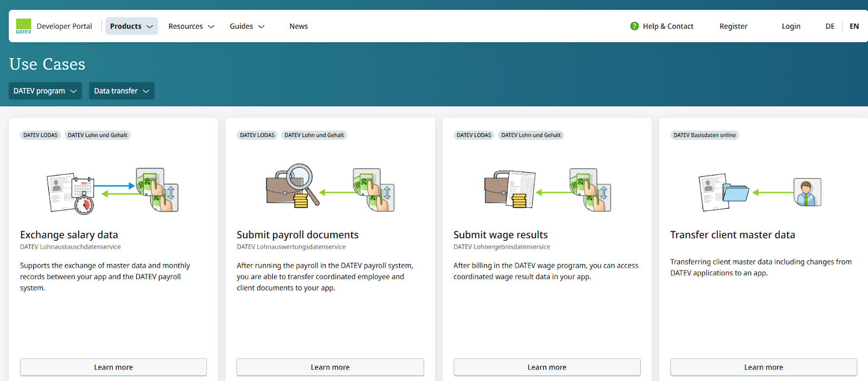Click the Use Cases page heading
Screen dimensions: 868x381
(47, 64)
